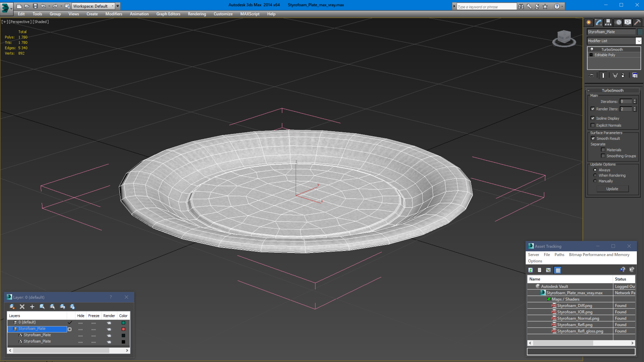Click the favorites star icon in title bar
Image resolution: width=644 pixels, height=362 pixels.
coord(545,6)
